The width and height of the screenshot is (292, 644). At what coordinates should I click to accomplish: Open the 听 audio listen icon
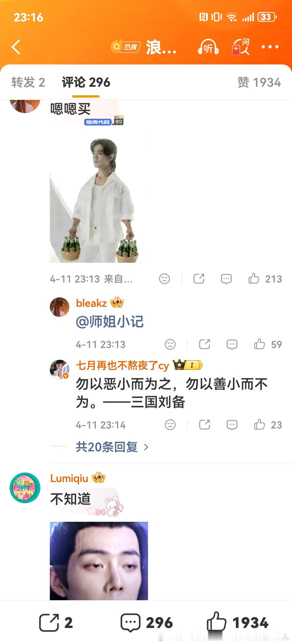click(x=208, y=47)
